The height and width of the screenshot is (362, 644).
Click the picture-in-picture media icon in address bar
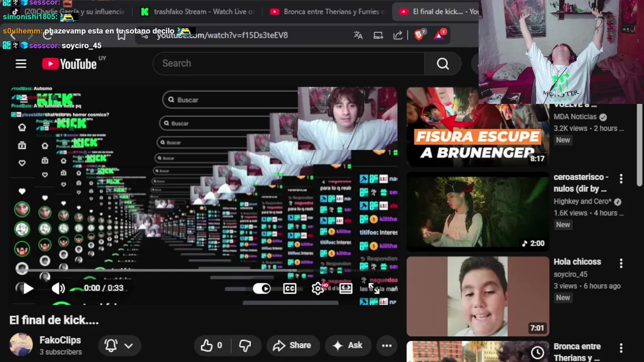tap(378, 35)
